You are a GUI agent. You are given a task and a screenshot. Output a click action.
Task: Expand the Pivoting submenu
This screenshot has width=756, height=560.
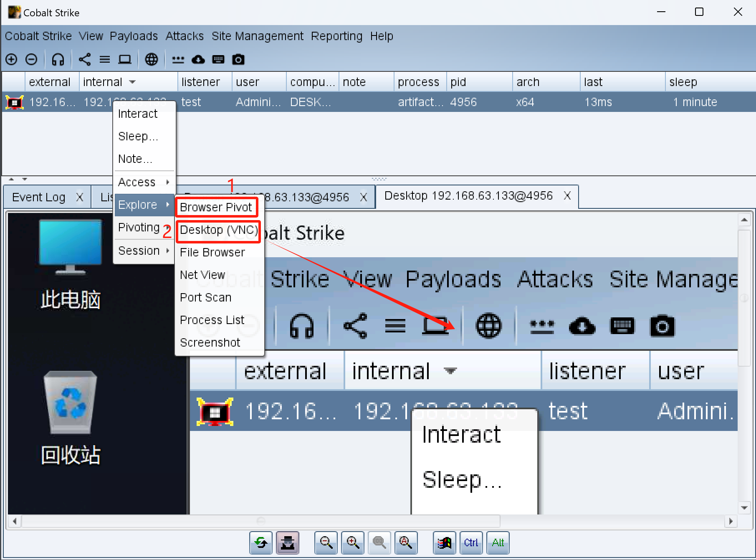pyautogui.click(x=144, y=227)
